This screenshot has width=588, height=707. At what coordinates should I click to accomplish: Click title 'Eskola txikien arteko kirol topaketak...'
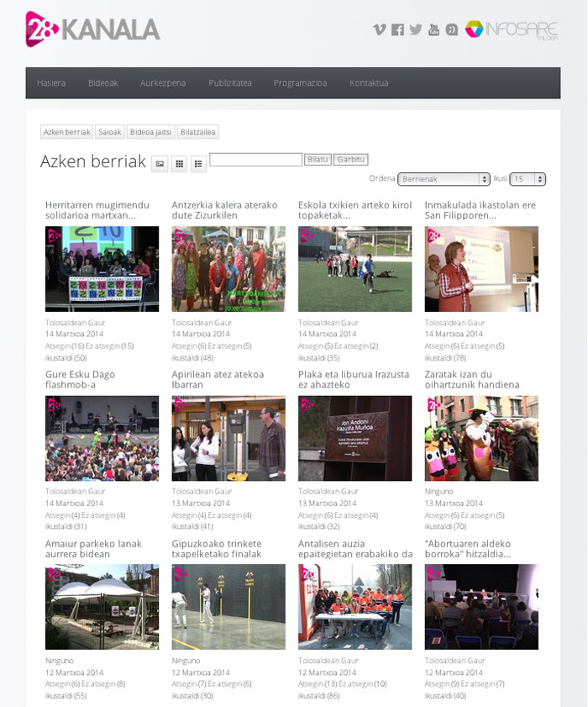click(355, 210)
